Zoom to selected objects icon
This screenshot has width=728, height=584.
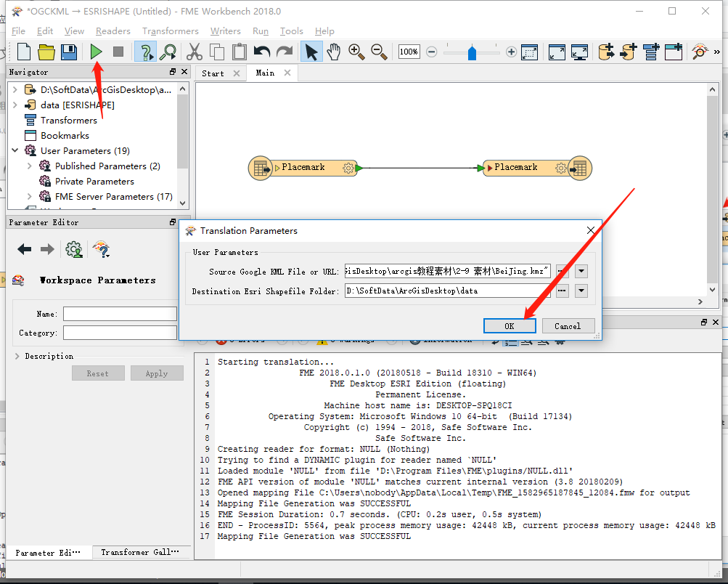coord(529,52)
